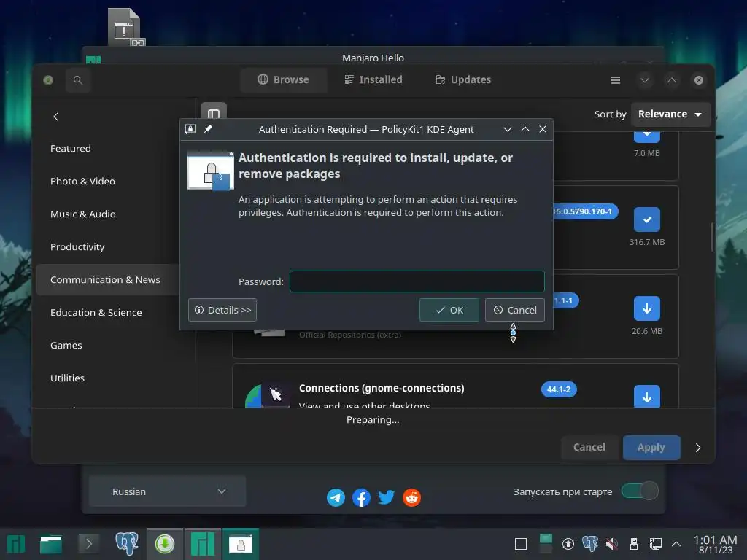This screenshot has height=560, width=747.
Task: Focus the Password input field
Action: point(417,281)
